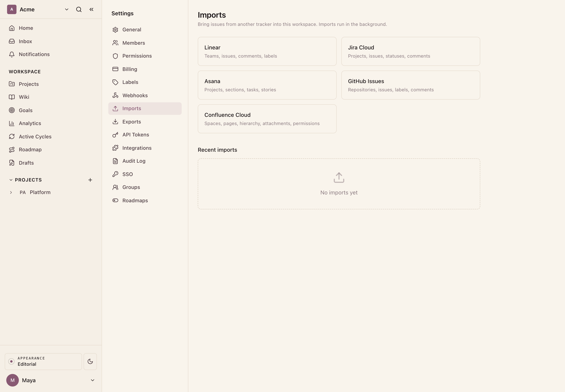Viewport: 565px width, 392px height.
Task: Expand the Platform project tree item
Action: point(11,192)
